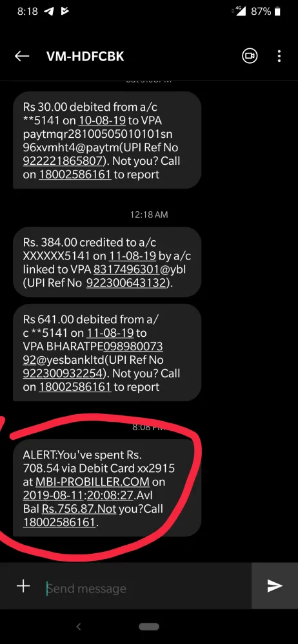Tap the back arrow icon
The width and height of the screenshot is (298, 644).
click(x=22, y=56)
